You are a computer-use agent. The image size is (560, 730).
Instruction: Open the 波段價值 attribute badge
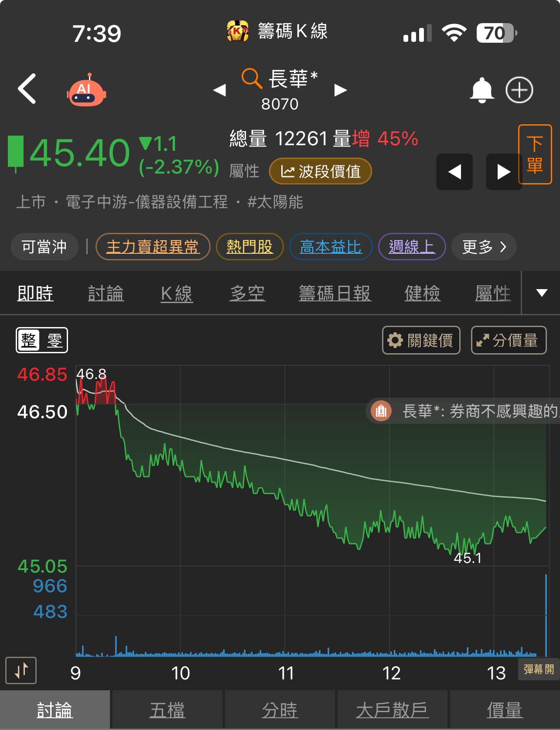coord(321,171)
